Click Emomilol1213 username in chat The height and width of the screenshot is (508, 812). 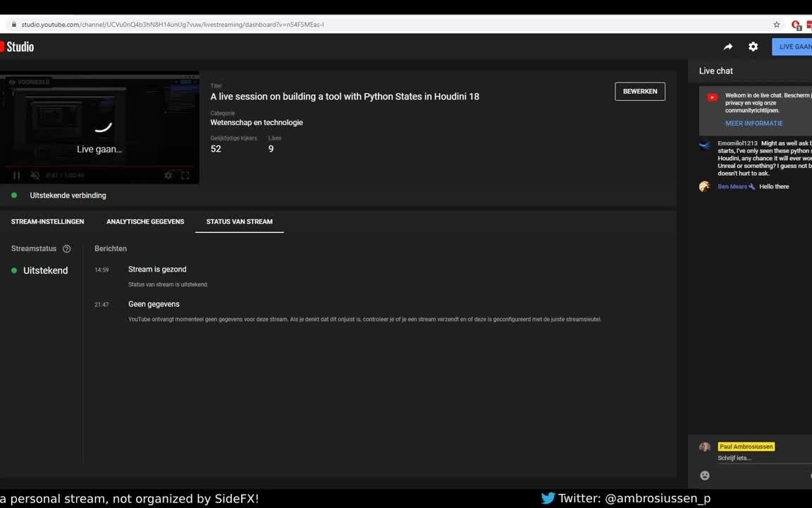point(737,143)
